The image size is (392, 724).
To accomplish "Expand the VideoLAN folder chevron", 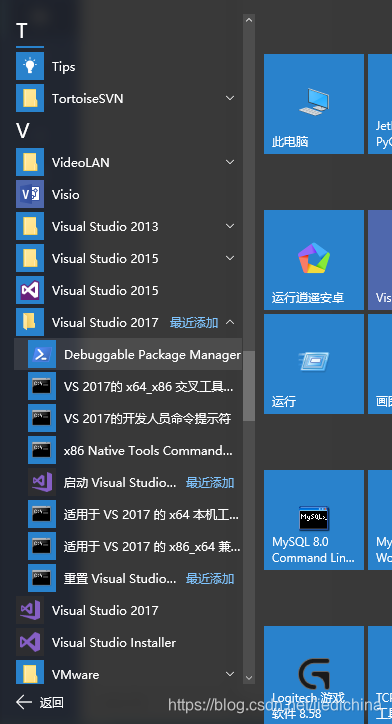I will pyautogui.click(x=230, y=162).
